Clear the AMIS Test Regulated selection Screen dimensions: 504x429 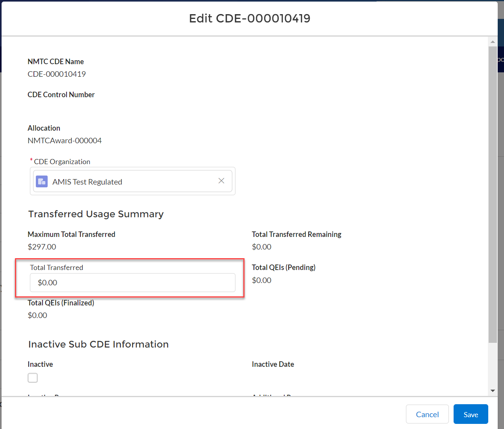221,181
